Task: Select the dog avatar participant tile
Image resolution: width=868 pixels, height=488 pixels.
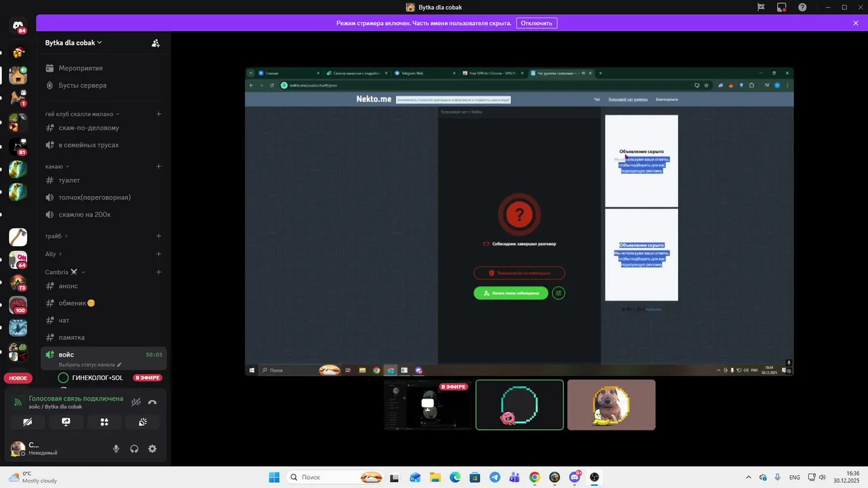Action: point(612,405)
